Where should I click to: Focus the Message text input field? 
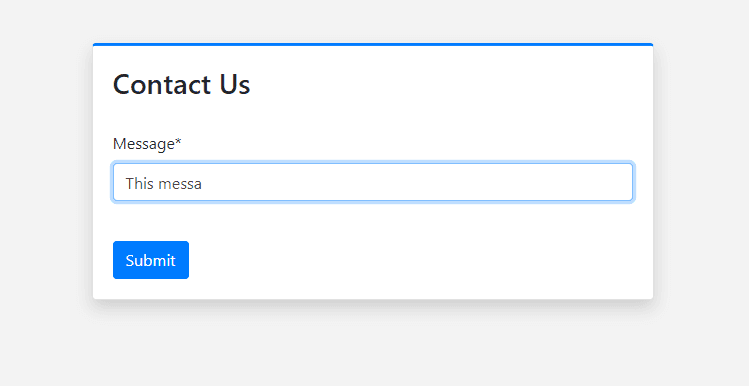click(373, 182)
